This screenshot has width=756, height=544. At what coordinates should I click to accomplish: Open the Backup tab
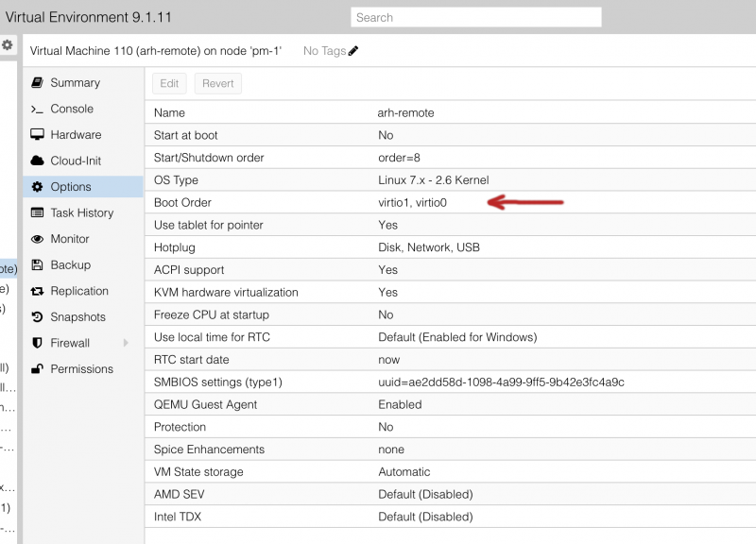click(x=83, y=264)
